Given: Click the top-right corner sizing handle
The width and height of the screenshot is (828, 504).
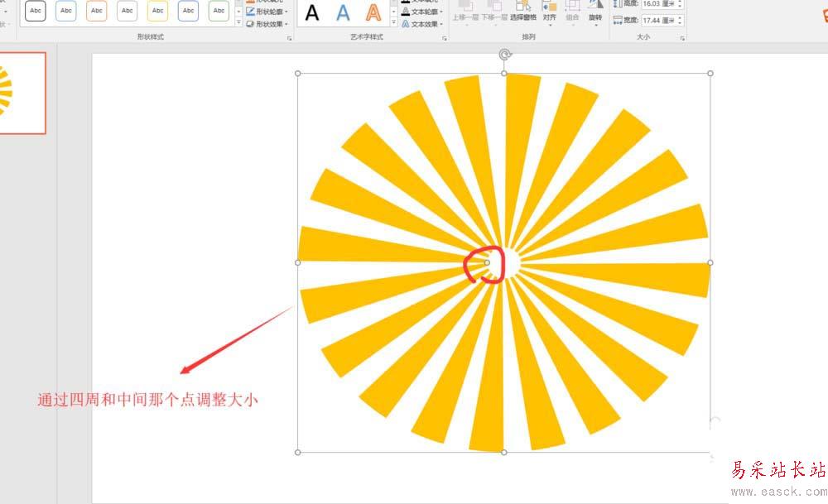Looking at the screenshot, I should tap(710, 74).
